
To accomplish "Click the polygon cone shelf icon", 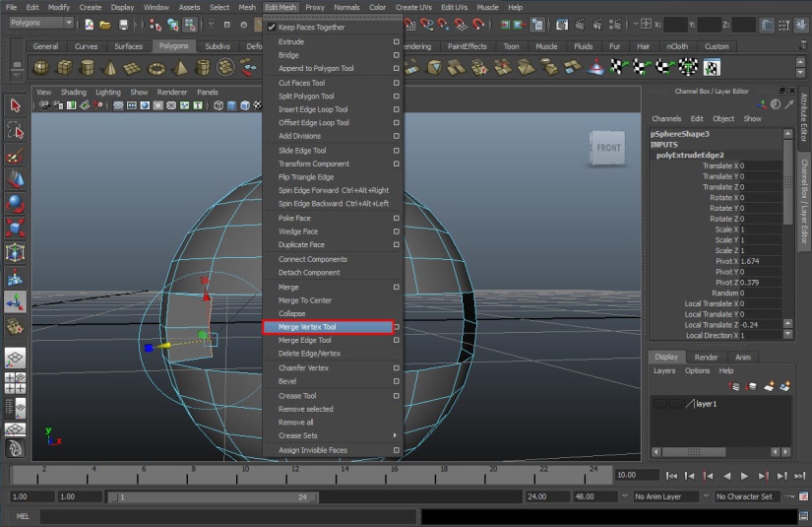I will point(110,67).
